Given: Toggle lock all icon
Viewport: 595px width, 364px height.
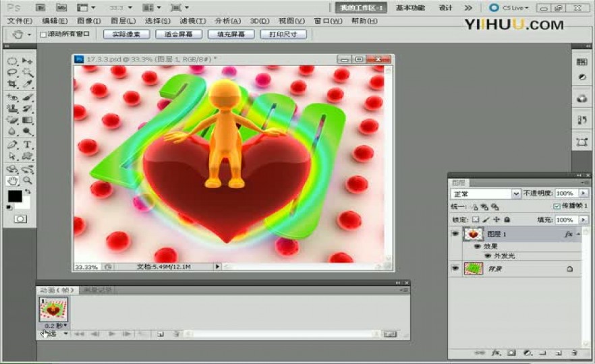Looking at the screenshot, I should tap(507, 220).
